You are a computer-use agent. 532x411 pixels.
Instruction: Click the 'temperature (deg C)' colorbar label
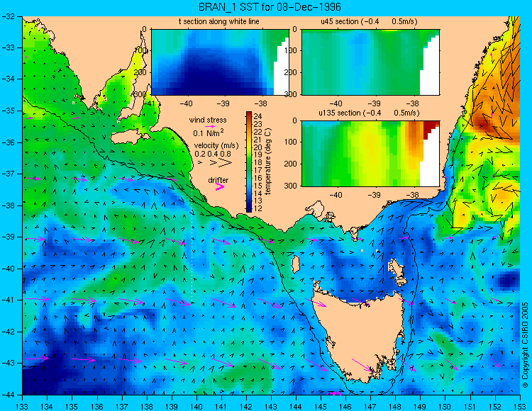(x=268, y=162)
